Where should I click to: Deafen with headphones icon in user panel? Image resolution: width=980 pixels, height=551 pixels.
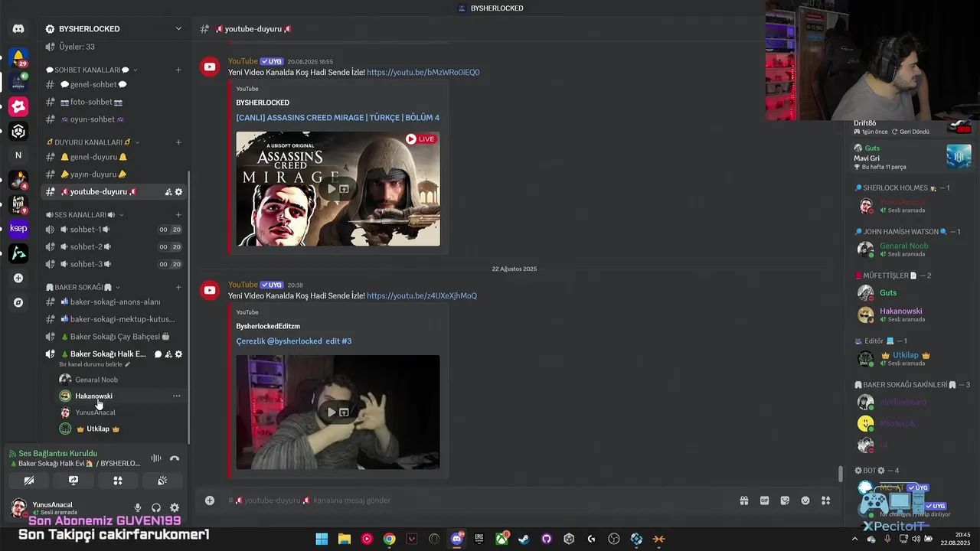click(156, 507)
